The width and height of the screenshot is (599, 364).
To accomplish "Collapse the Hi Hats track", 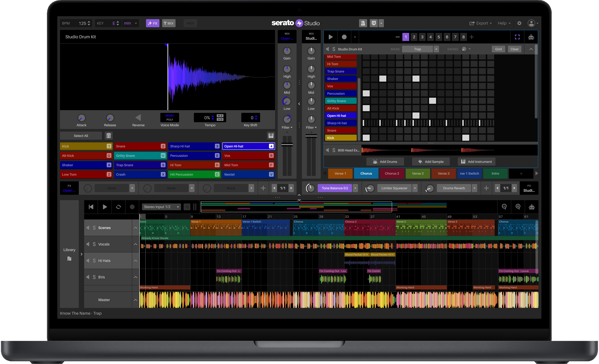I will (x=135, y=261).
